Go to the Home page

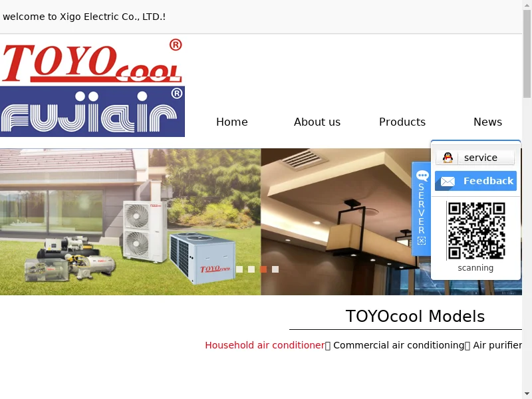point(232,122)
